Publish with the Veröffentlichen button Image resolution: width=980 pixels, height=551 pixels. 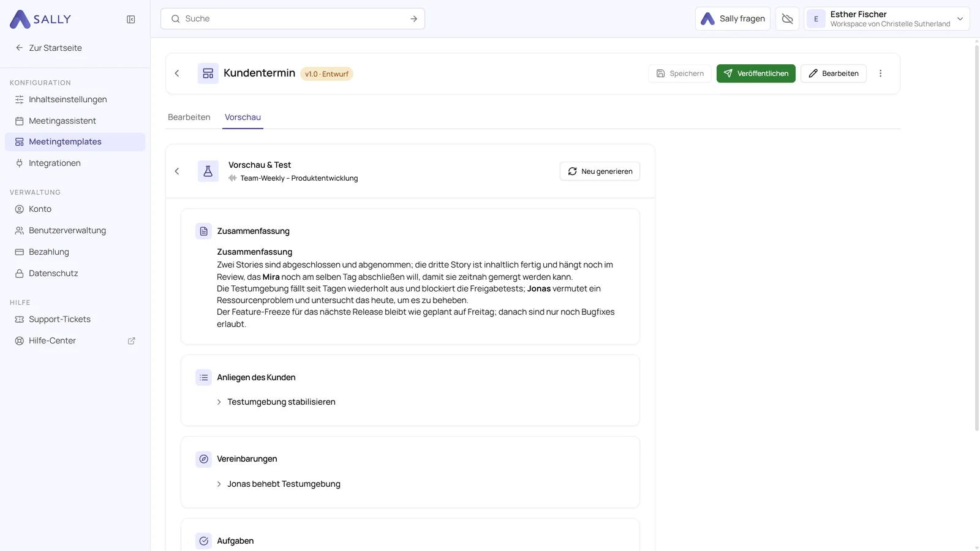(x=756, y=73)
